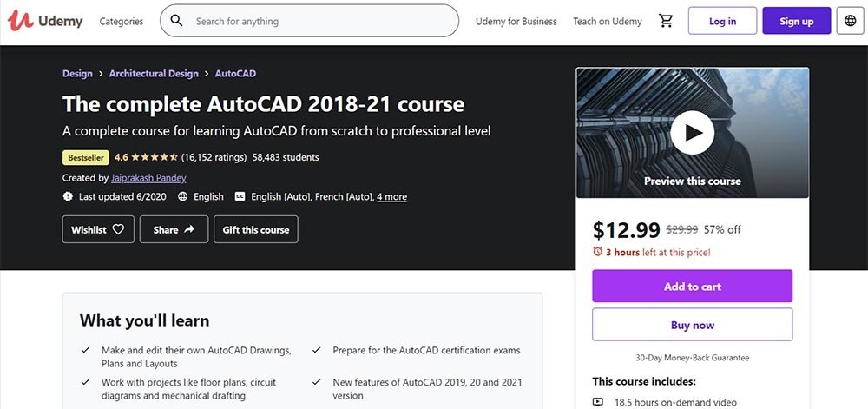868x409 pixels.
Task: Click the course subtitle description
Action: (x=276, y=132)
